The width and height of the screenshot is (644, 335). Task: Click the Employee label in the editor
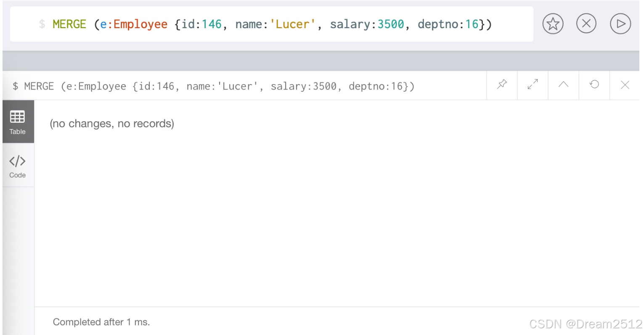coord(140,24)
